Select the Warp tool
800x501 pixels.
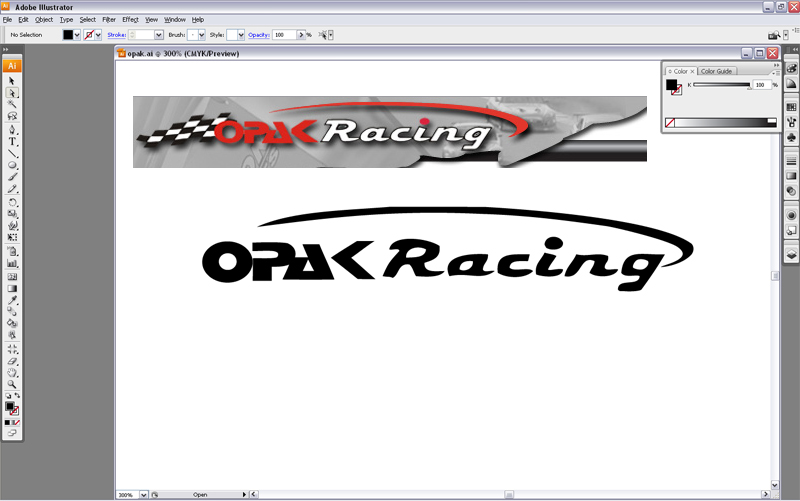click(12, 226)
